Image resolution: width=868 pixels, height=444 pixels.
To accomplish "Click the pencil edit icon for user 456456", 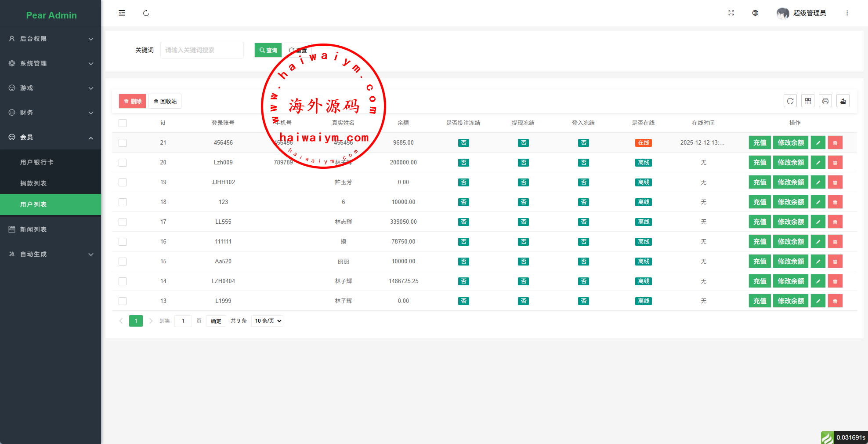I will coord(818,143).
